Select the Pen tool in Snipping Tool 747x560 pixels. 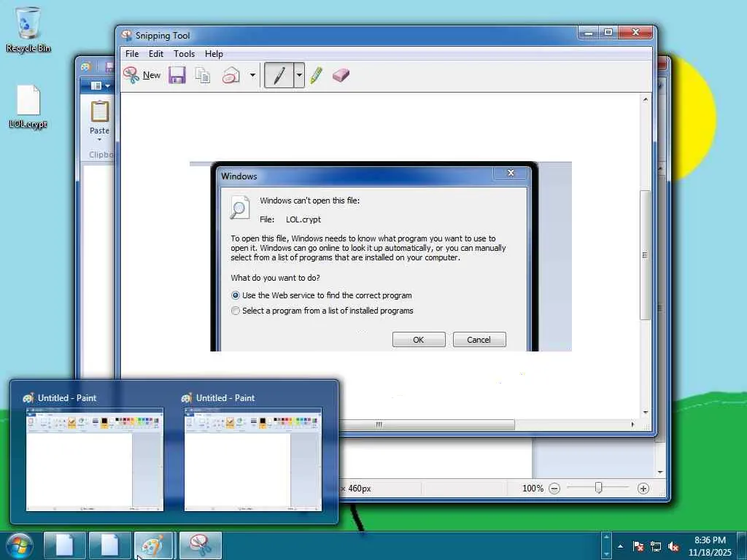click(x=279, y=75)
